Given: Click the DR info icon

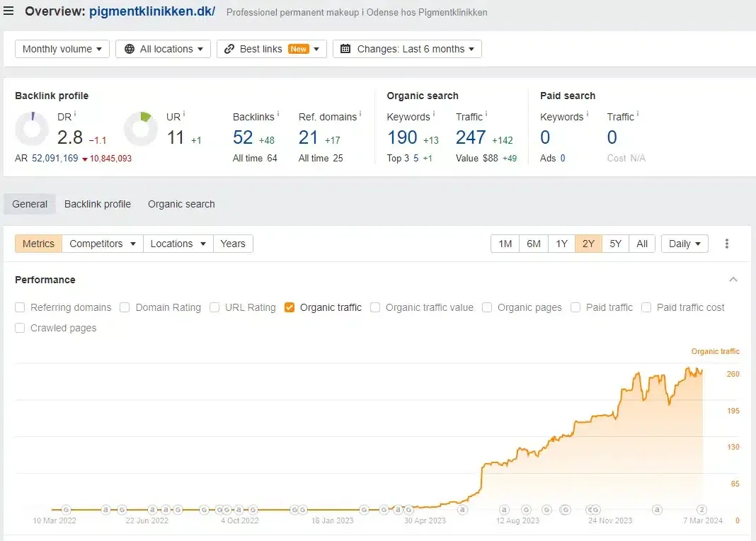Looking at the screenshot, I should [x=75, y=114].
